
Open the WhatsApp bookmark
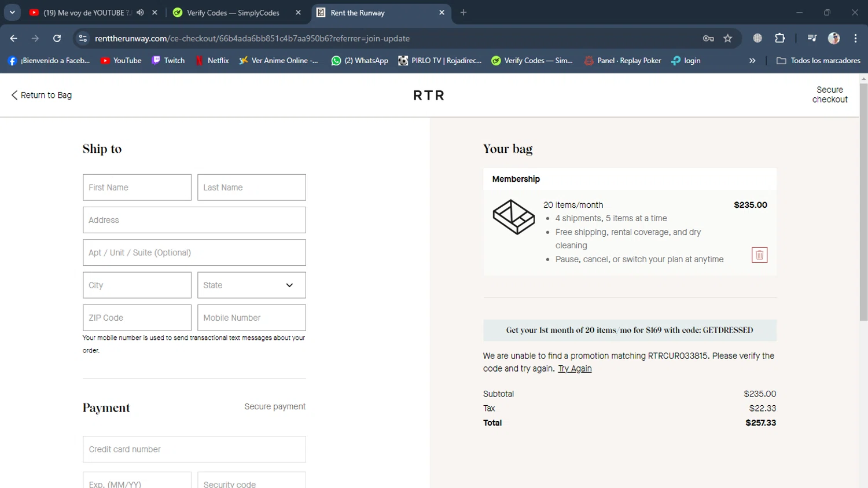[359, 60]
